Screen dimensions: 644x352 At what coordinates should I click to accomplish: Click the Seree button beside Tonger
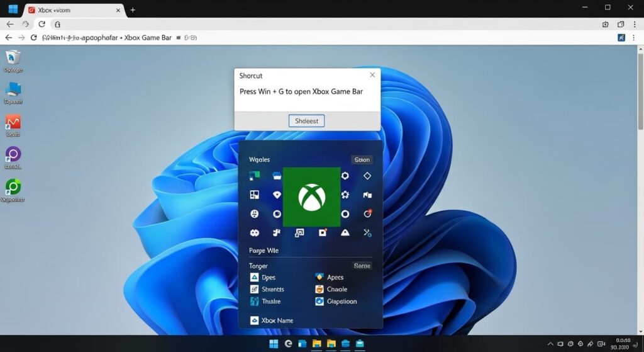coord(362,266)
